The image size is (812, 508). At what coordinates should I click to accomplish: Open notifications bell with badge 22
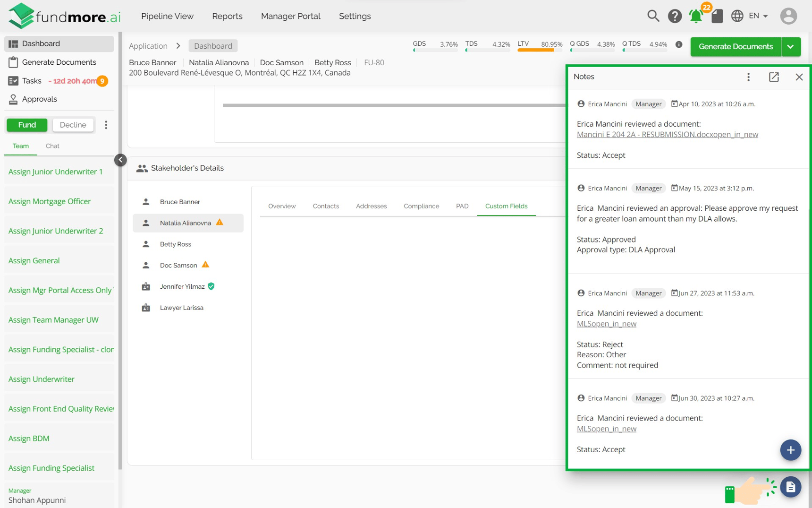[x=696, y=16]
